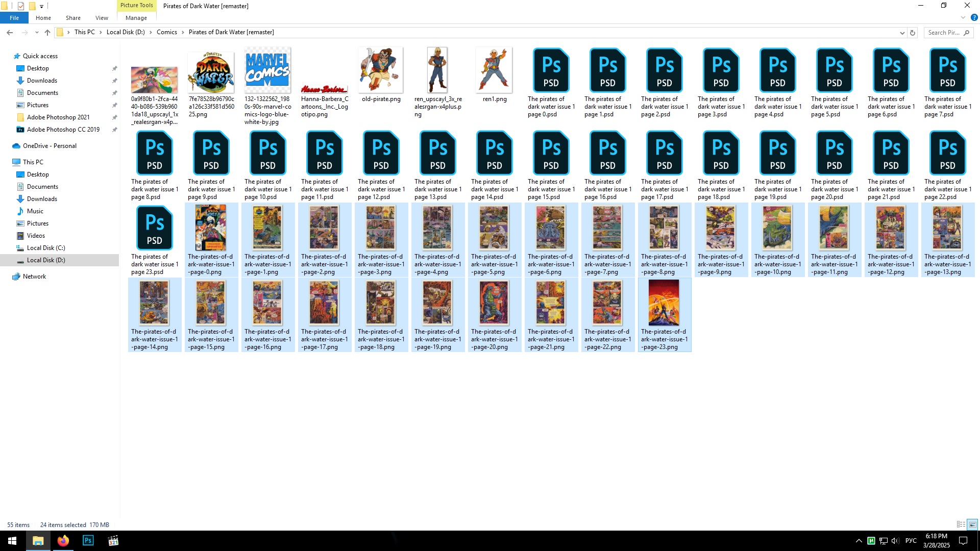The height and width of the screenshot is (551, 980).
Task: Select thumbnail of issue-1-page-6.png
Action: pos(551,228)
